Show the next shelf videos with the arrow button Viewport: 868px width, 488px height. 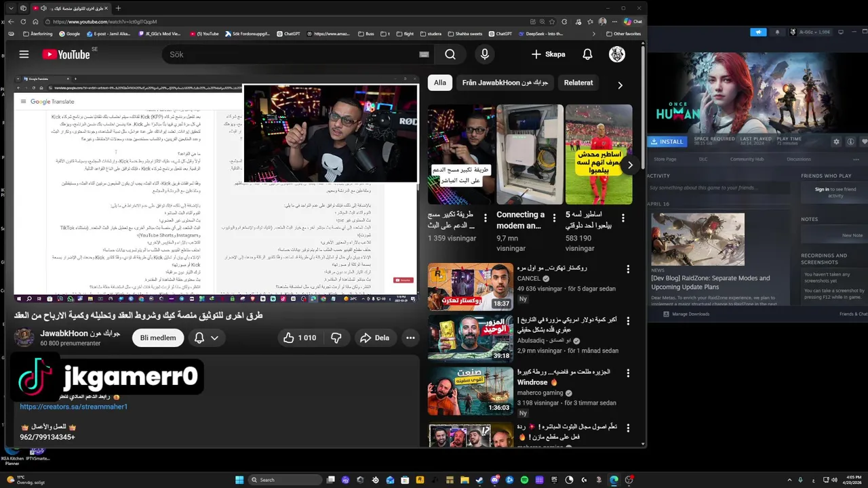pyautogui.click(x=630, y=165)
